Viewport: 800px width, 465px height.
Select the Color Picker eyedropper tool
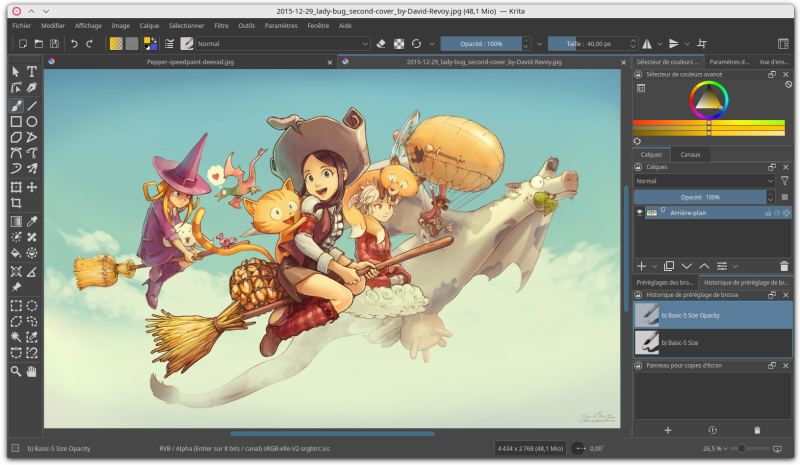pos(32,221)
